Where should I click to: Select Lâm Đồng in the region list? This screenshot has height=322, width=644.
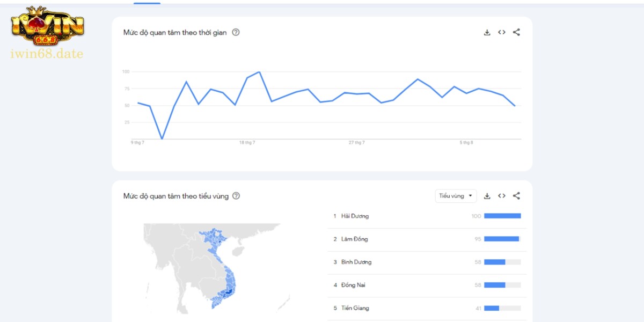coord(354,239)
